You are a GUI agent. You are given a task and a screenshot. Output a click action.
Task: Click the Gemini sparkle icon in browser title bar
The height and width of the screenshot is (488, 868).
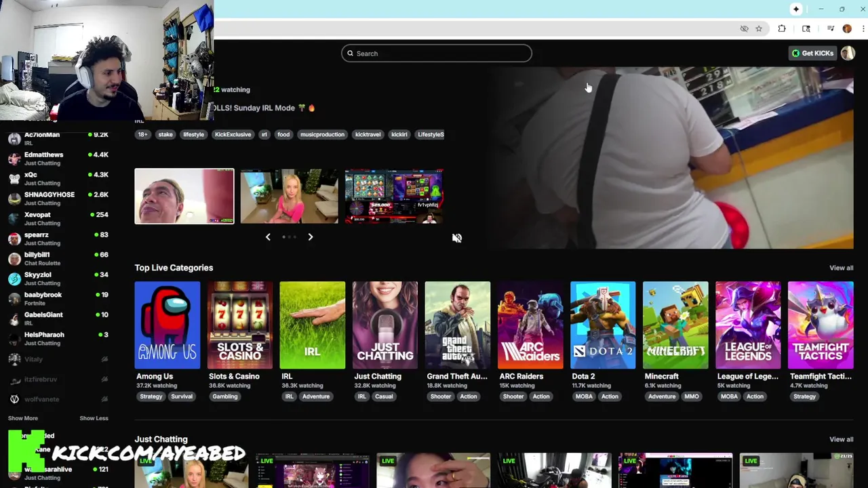(x=796, y=9)
